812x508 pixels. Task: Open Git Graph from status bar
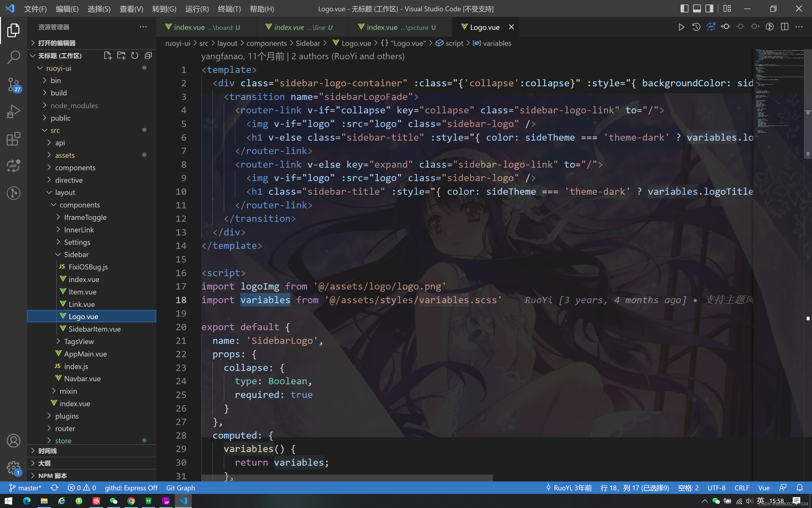tap(180, 488)
